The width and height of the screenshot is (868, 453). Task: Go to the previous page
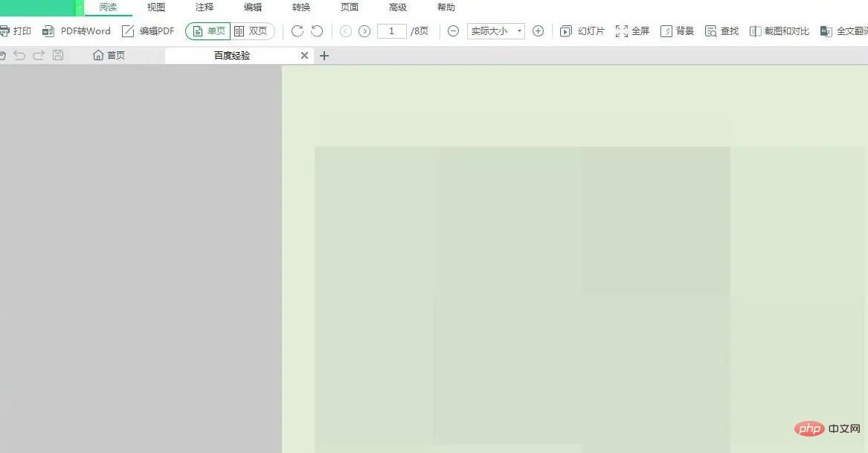click(x=346, y=31)
